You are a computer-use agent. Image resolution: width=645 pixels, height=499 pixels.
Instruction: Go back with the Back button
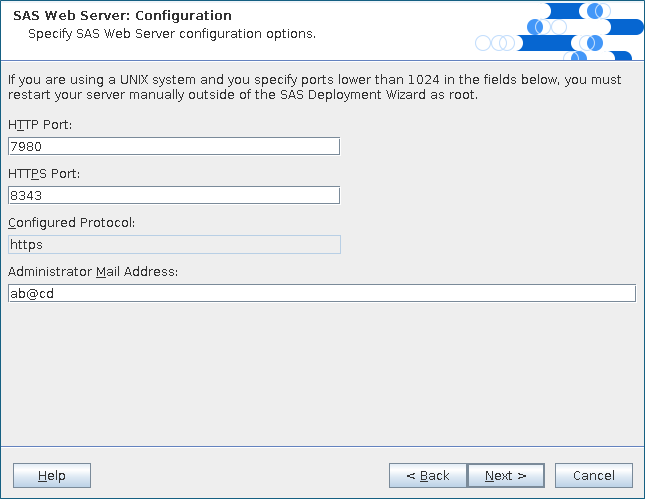tap(427, 475)
